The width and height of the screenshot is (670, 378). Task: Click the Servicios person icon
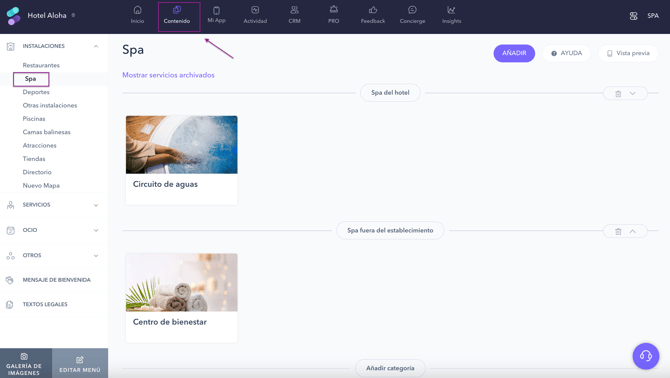point(11,205)
